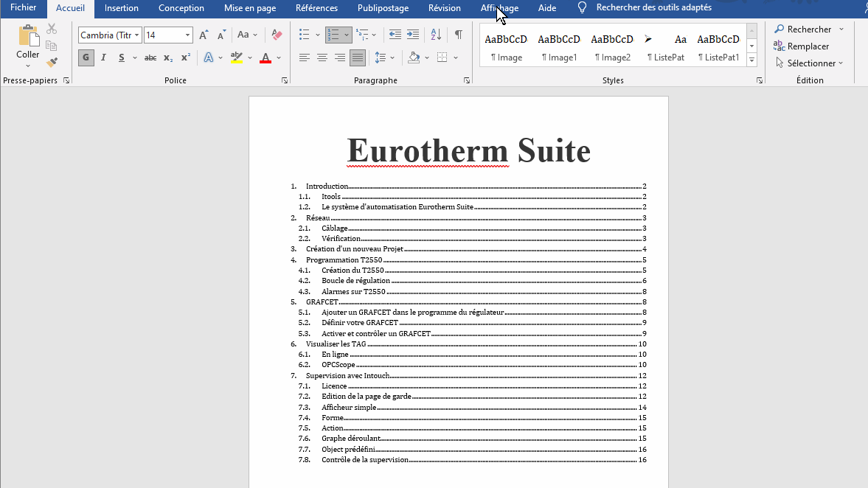This screenshot has height=488, width=868.
Task: Switch to the Références tab
Action: coord(316,8)
